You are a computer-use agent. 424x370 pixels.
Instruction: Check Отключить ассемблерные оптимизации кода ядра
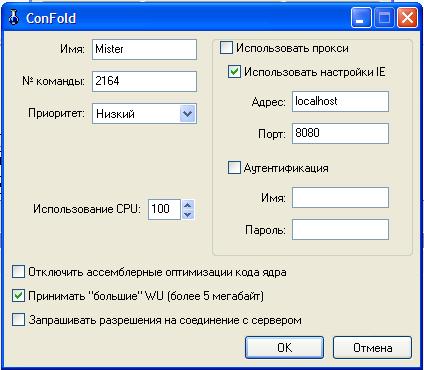click(18, 272)
